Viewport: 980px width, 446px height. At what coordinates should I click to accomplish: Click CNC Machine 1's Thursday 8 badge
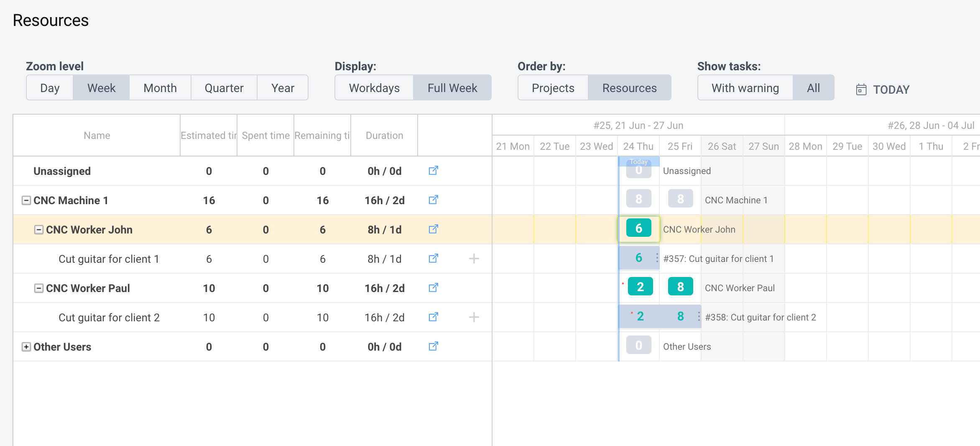(638, 199)
